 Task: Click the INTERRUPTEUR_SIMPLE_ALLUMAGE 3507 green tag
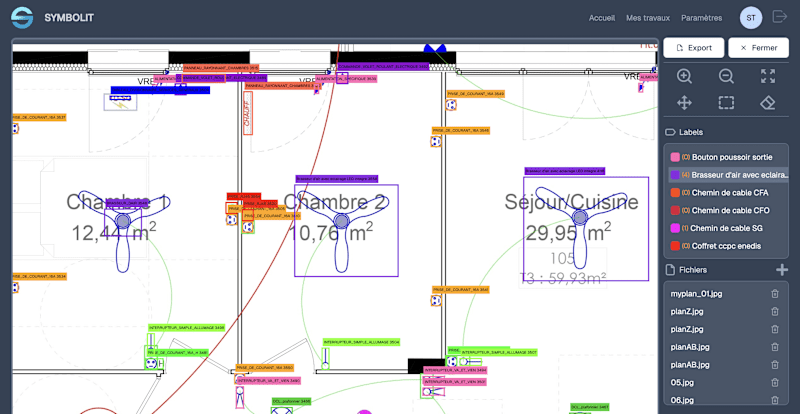point(498,352)
